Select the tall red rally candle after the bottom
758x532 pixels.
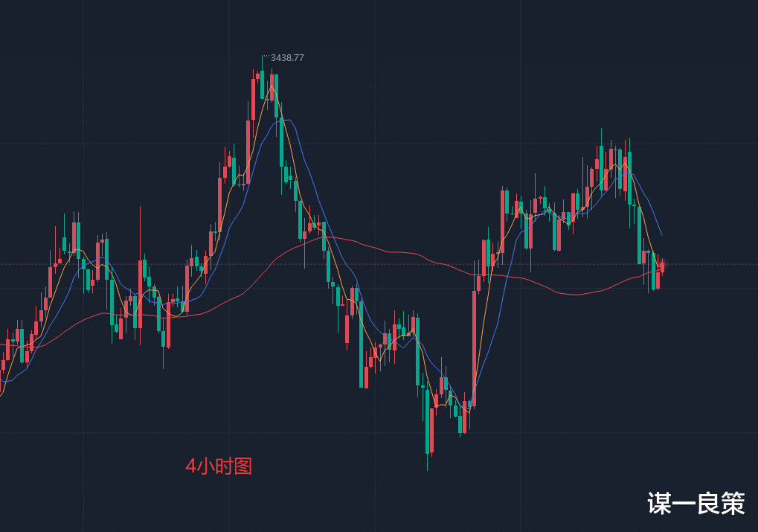[474, 348]
